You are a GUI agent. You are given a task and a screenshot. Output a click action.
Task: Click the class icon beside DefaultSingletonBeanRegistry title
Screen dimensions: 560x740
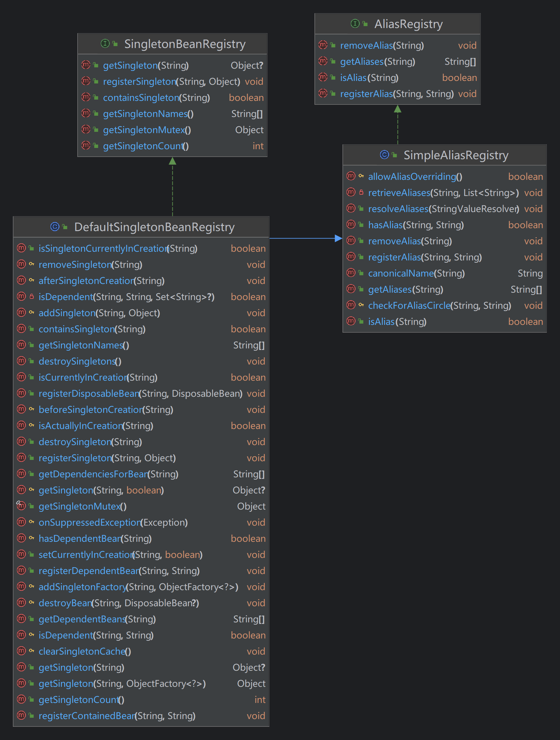click(x=55, y=227)
